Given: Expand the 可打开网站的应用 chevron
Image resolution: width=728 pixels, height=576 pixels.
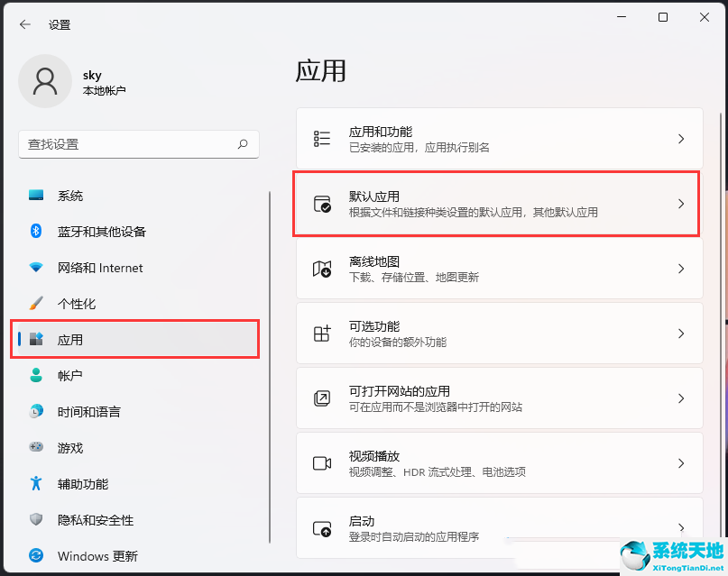Looking at the screenshot, I should coord(681,398).
